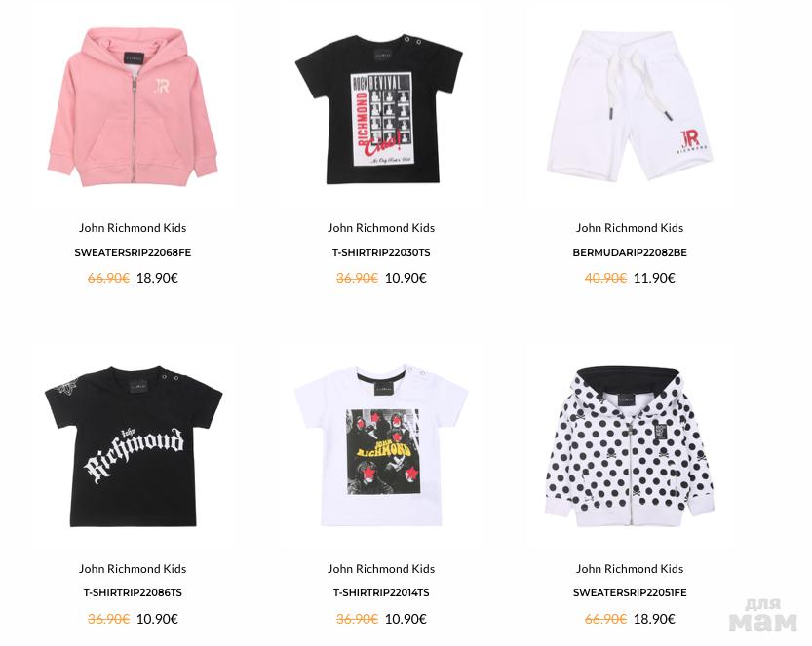The height and width of the screenshot is (646, 812).
Task: Open the white bermuda shorts image
Action: pos(629,106)
